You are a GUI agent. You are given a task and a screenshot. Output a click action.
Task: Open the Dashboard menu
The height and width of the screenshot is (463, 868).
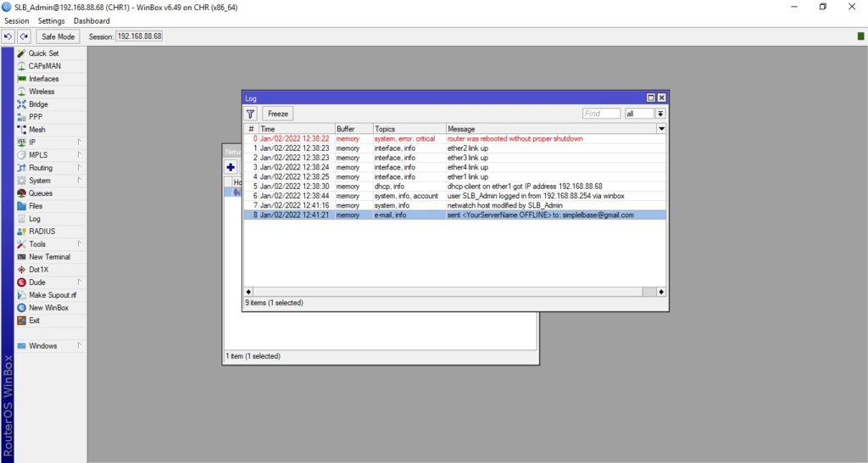tap(92, 20)
